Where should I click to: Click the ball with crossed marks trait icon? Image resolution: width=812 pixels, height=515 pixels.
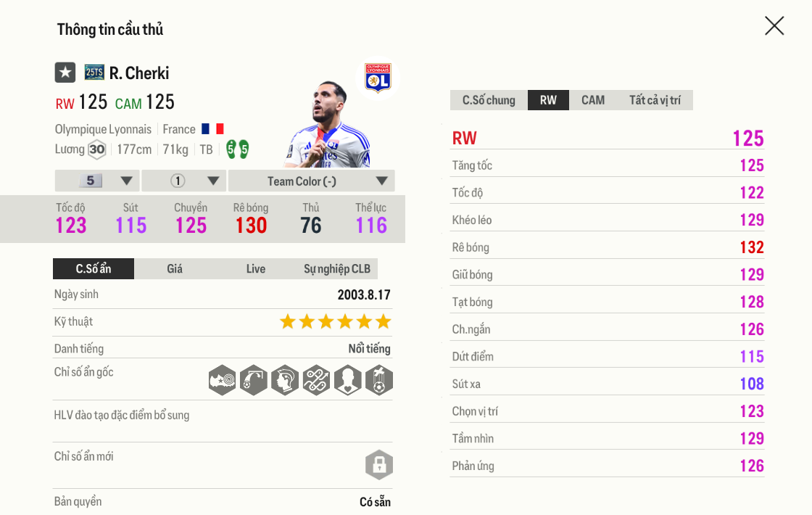coord(379,380)
